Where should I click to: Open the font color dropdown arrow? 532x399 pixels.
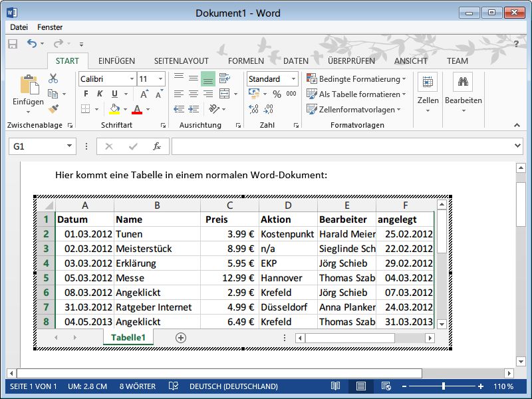pyautogui.click(x=148, y=109)
